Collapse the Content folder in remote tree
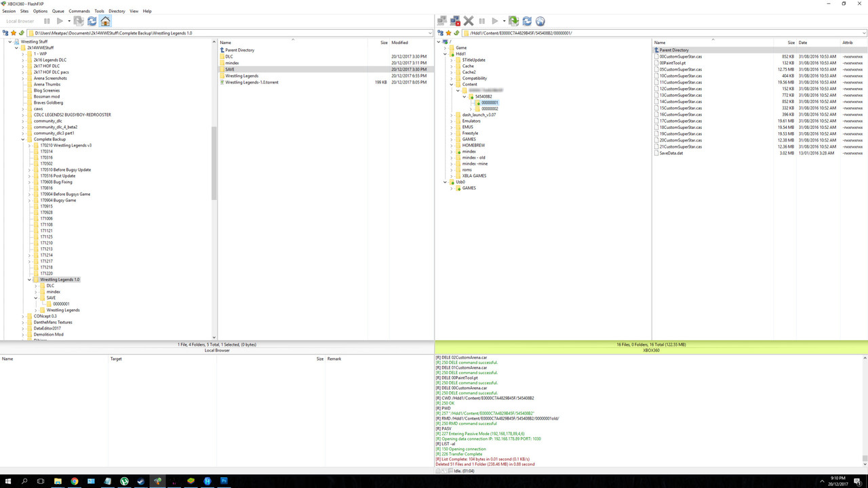 pyautogui.click(x=452, y=85)
